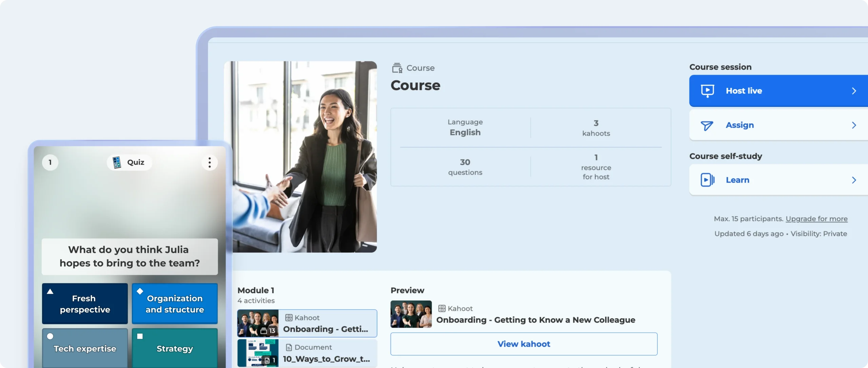Click the 3 kahoots stat
Screen dimensions: 868x368
[x=596, y=128]
